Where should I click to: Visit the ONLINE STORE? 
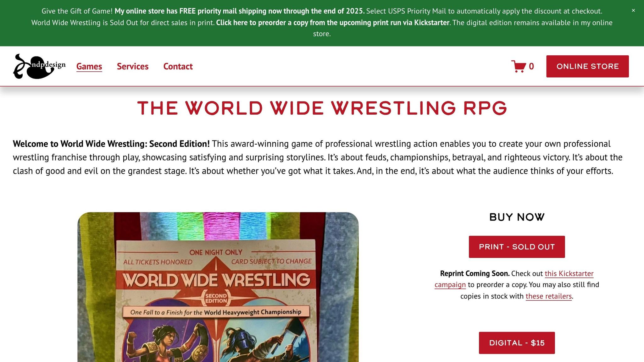pyautogui.click(x=588, y=66)
